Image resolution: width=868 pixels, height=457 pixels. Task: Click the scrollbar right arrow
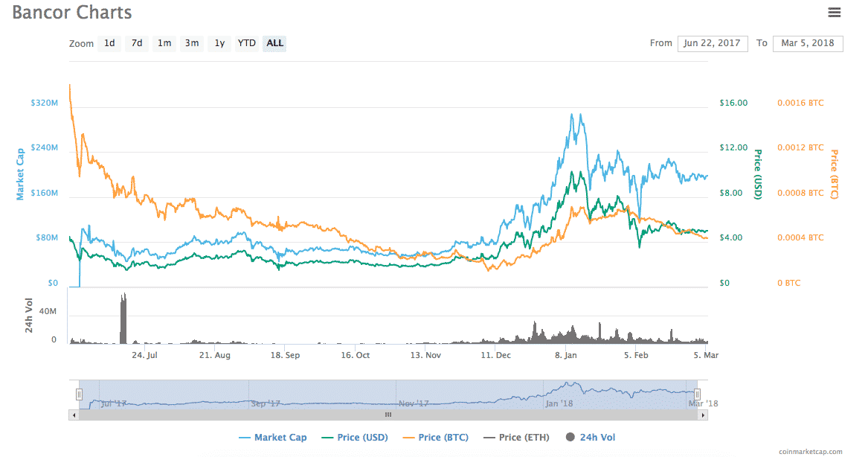point(704,415)
